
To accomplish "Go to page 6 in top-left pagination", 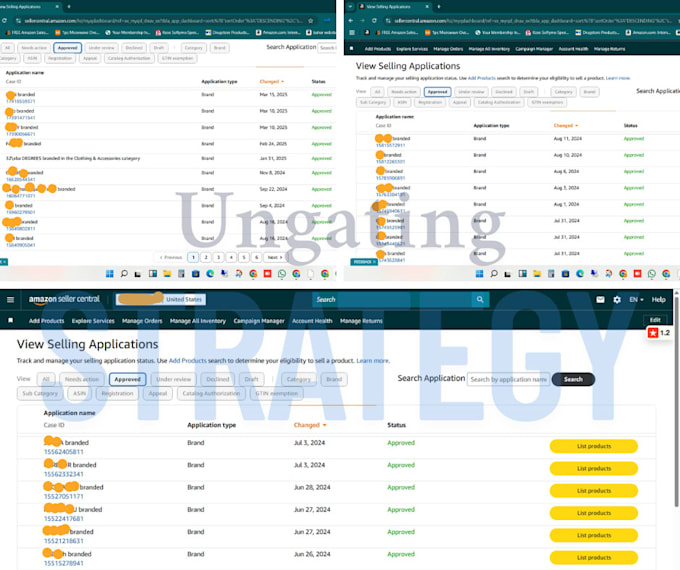I will coord(256,257).
